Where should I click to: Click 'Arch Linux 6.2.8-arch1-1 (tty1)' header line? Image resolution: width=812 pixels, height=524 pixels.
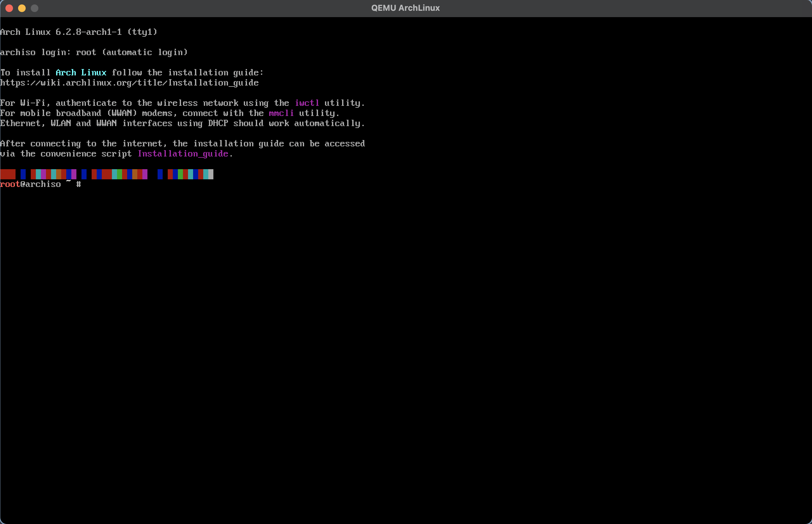(79, 32)
